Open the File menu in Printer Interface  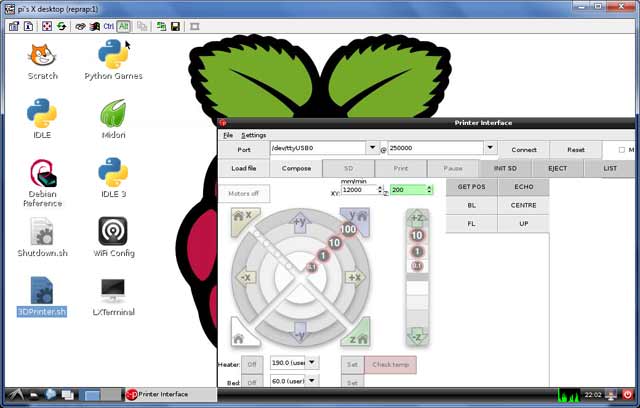(x=228, y=135)
